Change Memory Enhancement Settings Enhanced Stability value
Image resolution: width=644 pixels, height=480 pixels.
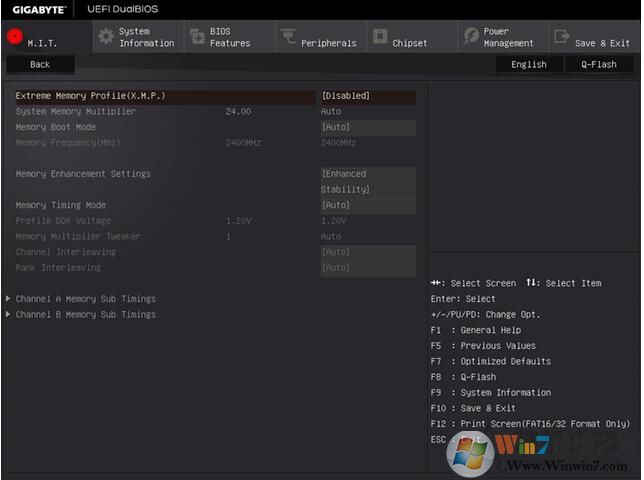[366, 181]
